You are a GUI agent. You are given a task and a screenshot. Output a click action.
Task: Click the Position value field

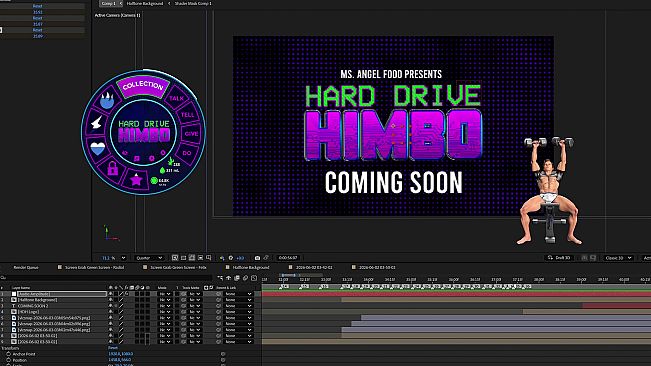pos(120,360)
